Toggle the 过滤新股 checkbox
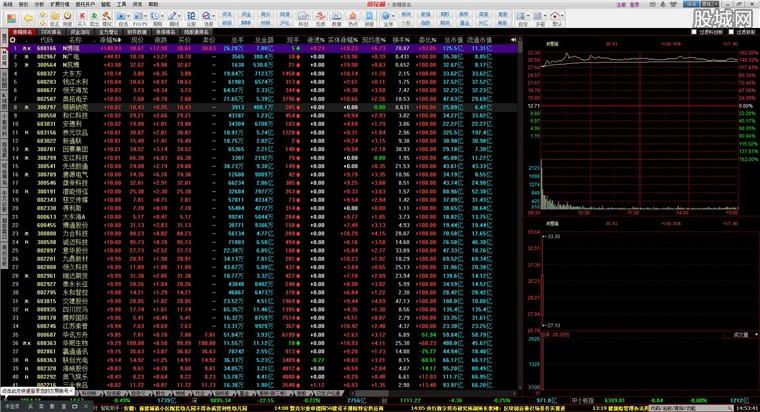760x412 pixels. click(731, 32)
